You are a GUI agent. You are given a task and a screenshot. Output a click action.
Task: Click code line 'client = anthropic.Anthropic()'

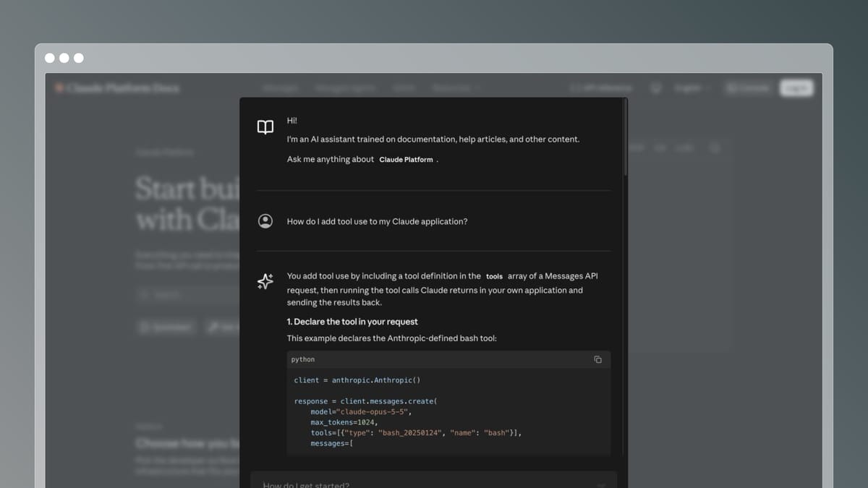pyautogui.click(x=357, y=380)
